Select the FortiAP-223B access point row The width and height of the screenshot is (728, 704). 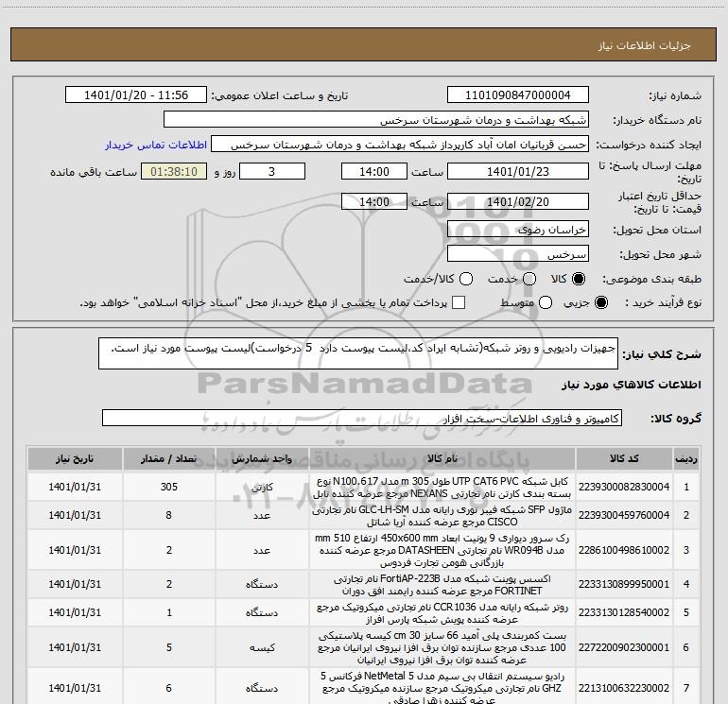pos(363,585)
